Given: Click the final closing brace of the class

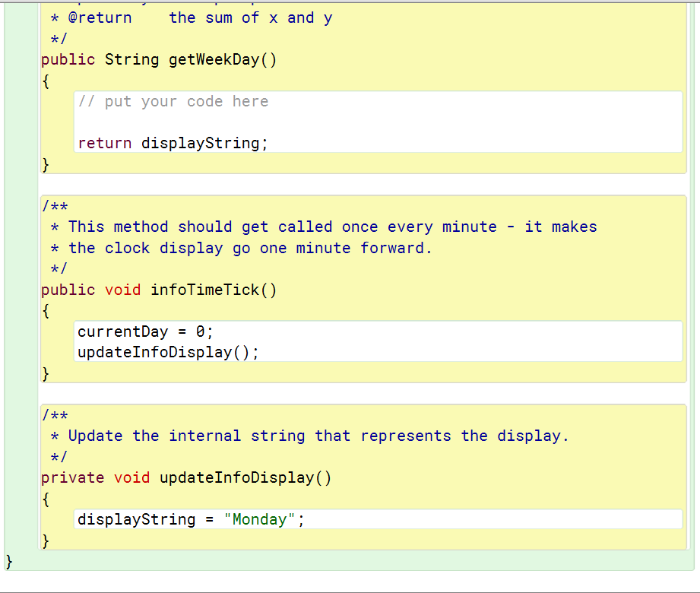Looking at the screenshot, I should pyautogui.click(x=8, y=561).
